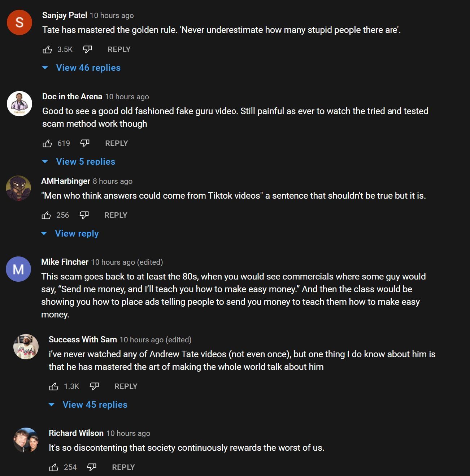Reply to Sanjay Patel's comment
This screenshot has width=470, height=476.
tap(119, 49)
